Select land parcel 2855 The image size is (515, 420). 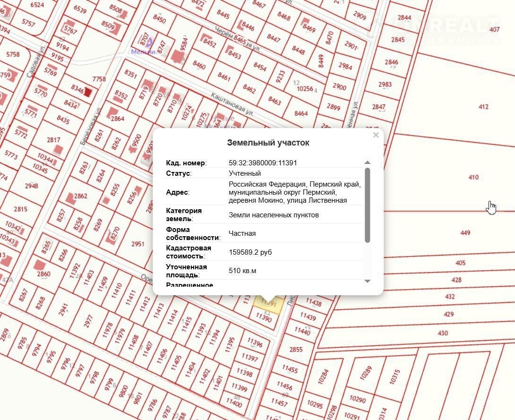pyautogui.click(x=296, y=350)
